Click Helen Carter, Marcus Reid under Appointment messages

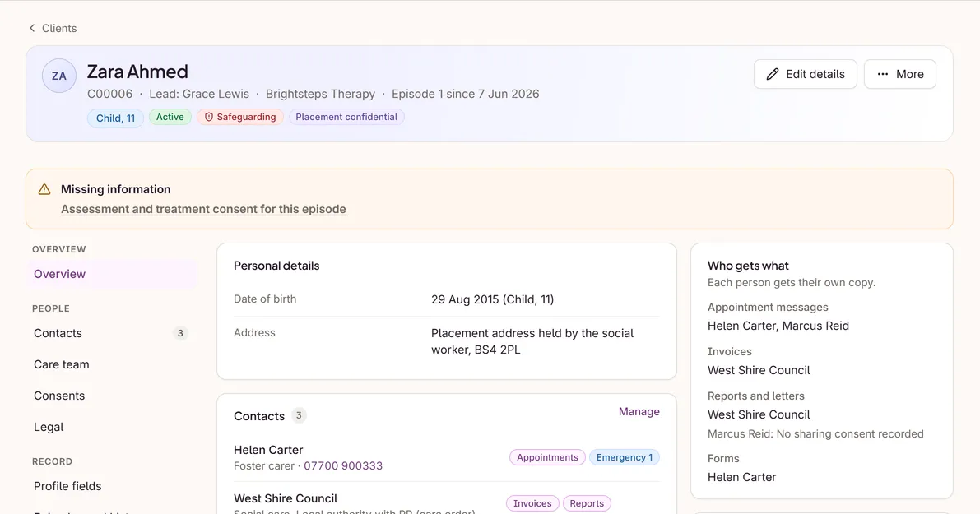778,326
